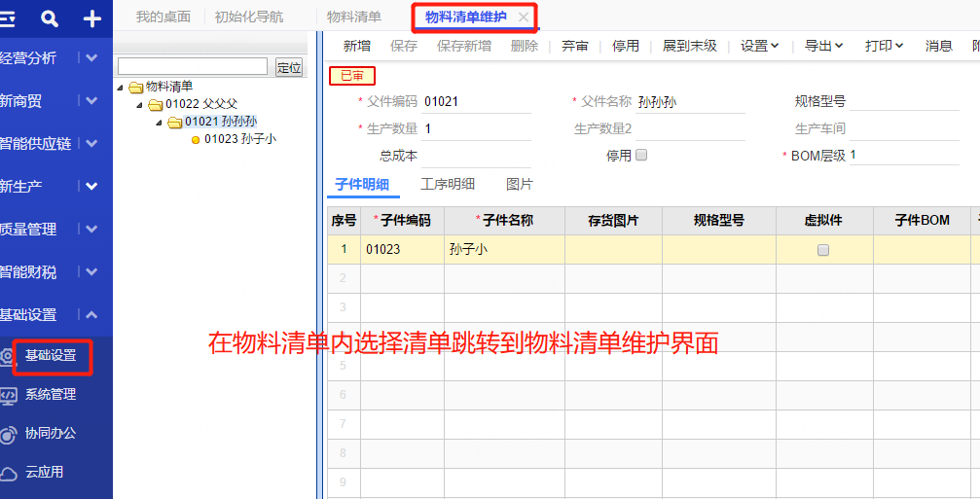Image resolution: width=980 pixels, height=499 pixels.
Task: Expand the 经营分析 sidebar section
Action: click(91, 58)
